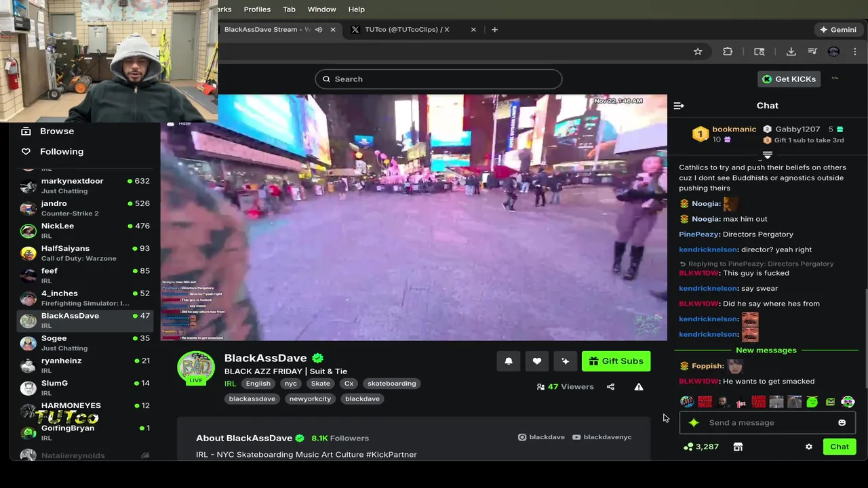The image size is (868, 488).
Task: Open markynextdoor channel in sidebar
Action: click(x=85, y=186)
